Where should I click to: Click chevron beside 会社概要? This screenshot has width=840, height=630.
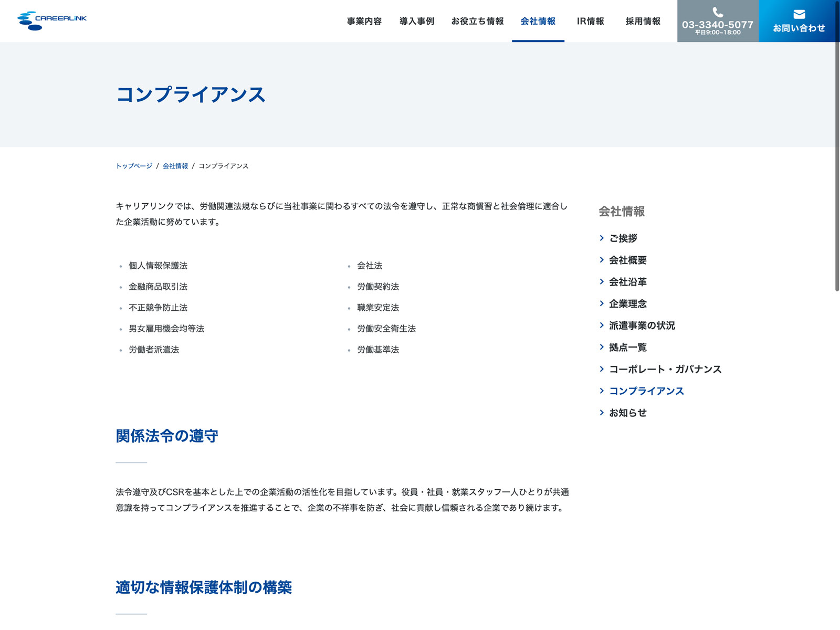[602, 260]
